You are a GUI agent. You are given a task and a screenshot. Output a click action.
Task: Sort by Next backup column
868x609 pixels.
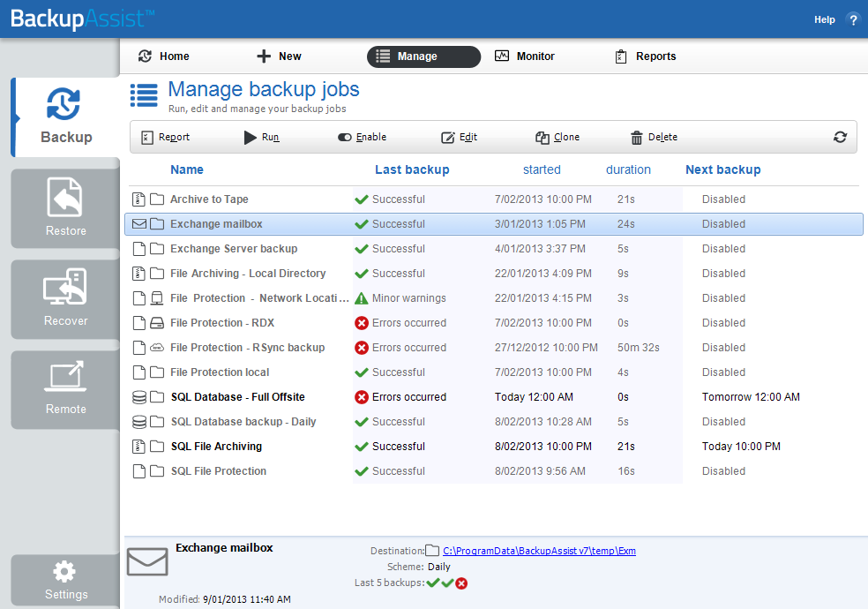tap(723, 170)
